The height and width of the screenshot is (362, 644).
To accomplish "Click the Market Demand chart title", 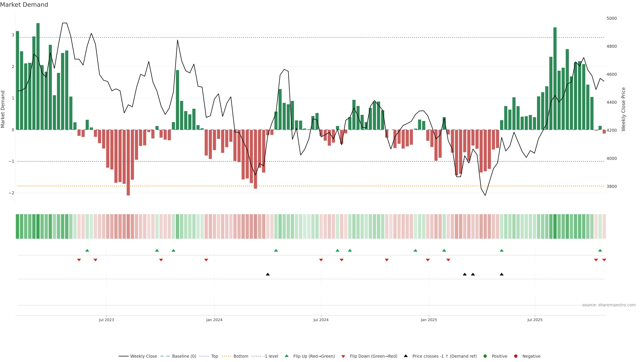I will tap(24, 5).
